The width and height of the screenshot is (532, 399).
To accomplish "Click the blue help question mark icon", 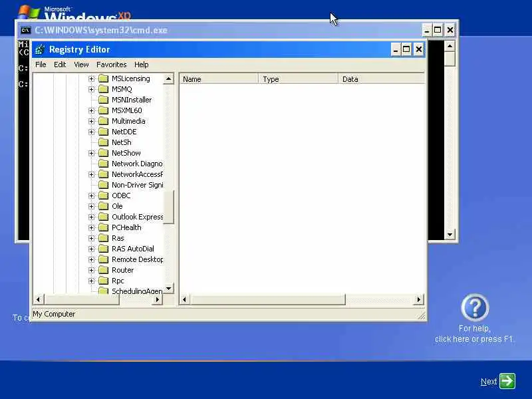I will point(475,308).
